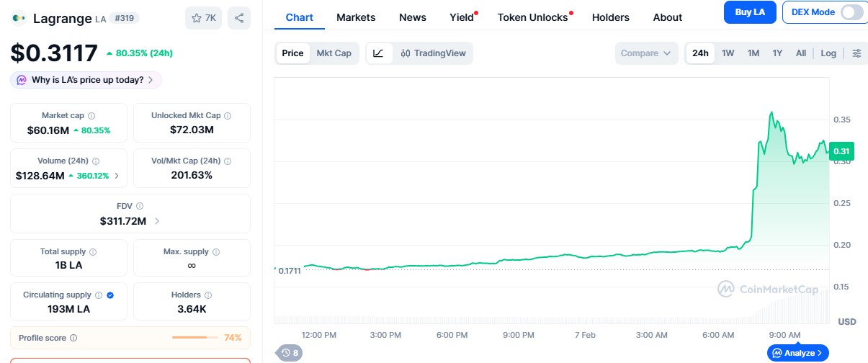Open the Yield tab
Screen dimensions: 868x363
click(462, 17)
